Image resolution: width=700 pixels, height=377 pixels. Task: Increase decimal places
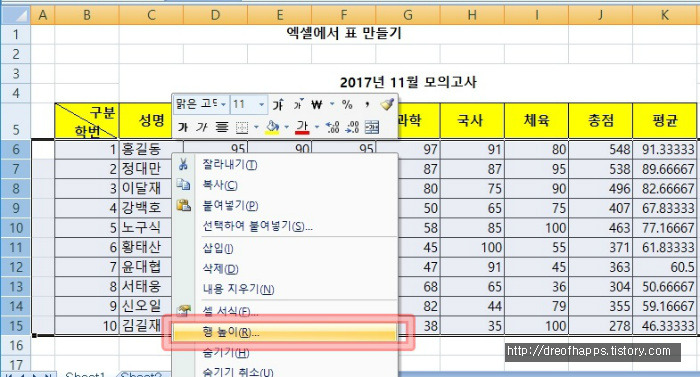pos(333,128)
